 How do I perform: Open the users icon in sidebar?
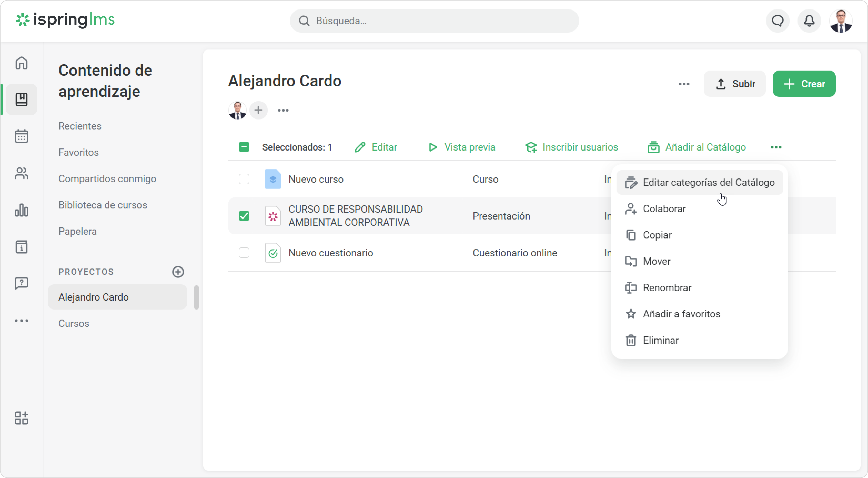(22, 173)
